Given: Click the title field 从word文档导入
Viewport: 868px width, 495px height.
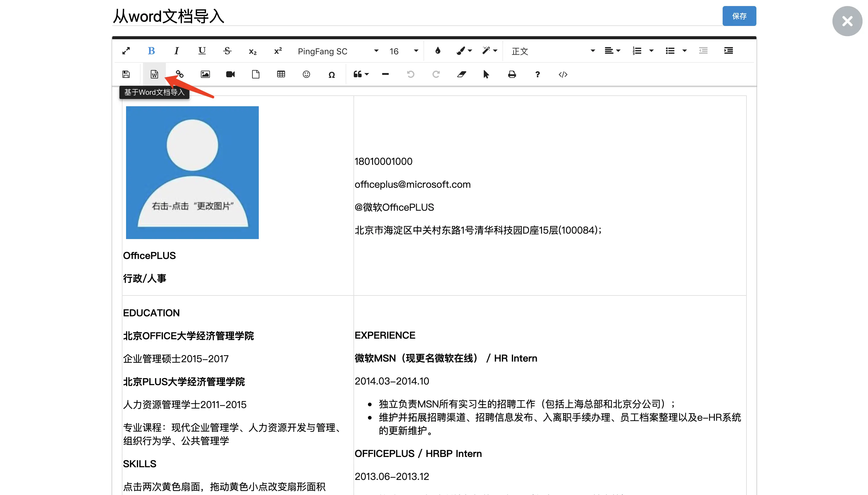Looking at the screenshot, I should tap(417, 16).
